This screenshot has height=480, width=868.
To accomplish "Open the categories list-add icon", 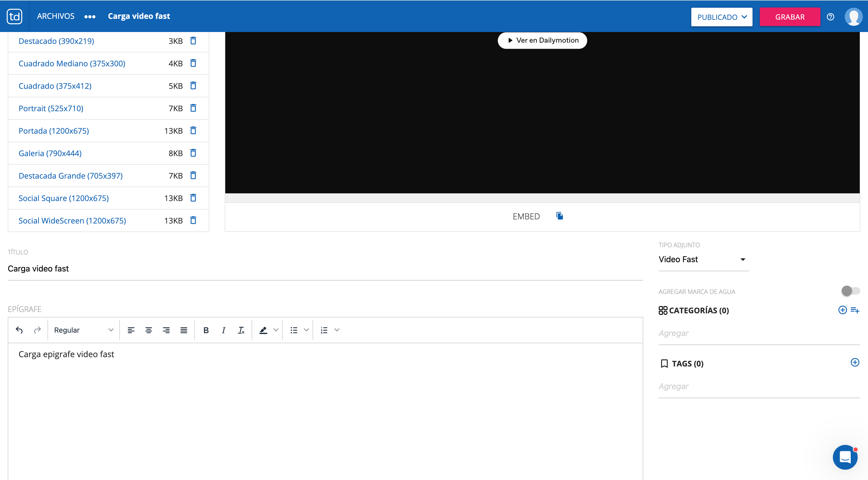I will (855, 310).
